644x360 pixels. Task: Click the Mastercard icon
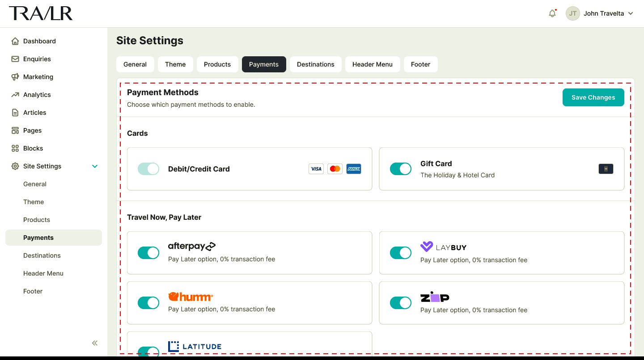point(335,169)
